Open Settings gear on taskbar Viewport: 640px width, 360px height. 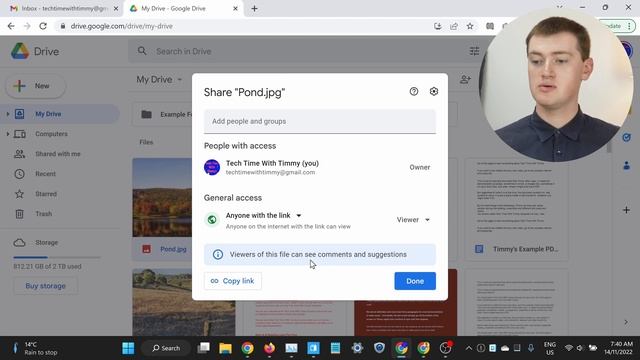(357, 348)
